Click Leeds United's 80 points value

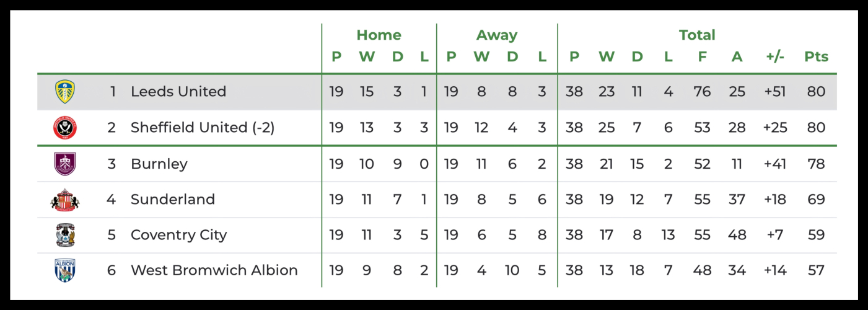click(816, 92)
